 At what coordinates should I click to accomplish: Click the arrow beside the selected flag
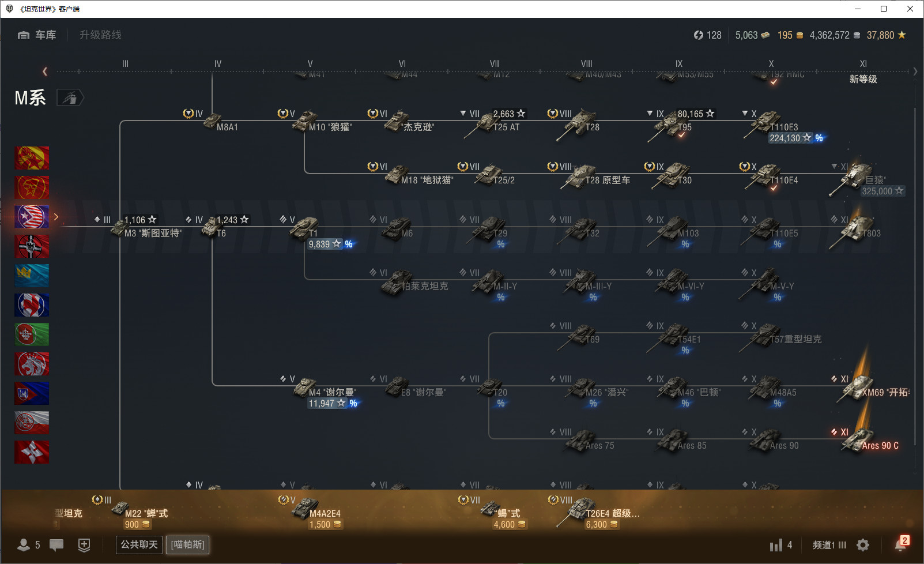[x=56, y=217]
